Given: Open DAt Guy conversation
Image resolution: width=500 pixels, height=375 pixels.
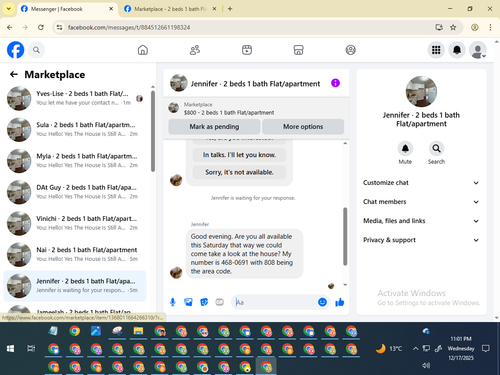Looking at the screenshot, I should 75,192.
